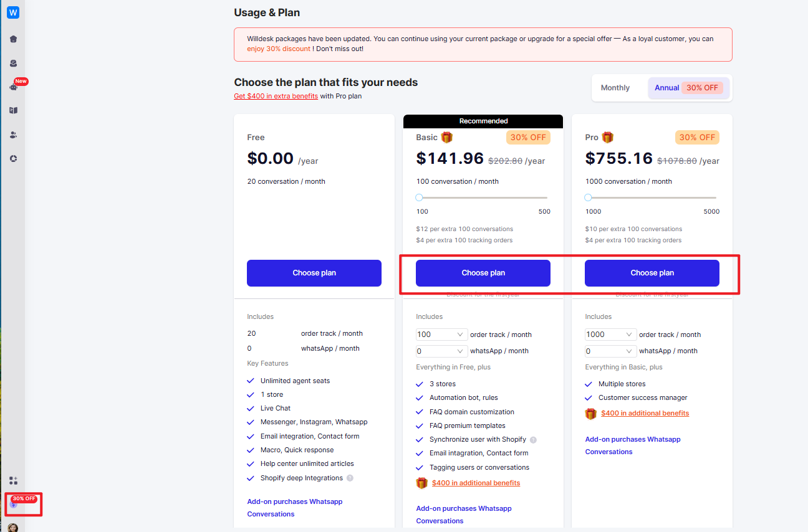
Task: Click the dollar billing icon with 30% OFF
Action: [13, 505]
